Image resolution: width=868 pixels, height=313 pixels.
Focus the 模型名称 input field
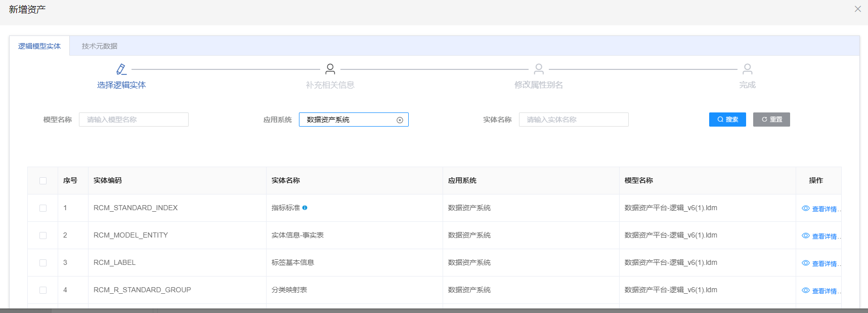pyautogui.click(x=134, y=120)
